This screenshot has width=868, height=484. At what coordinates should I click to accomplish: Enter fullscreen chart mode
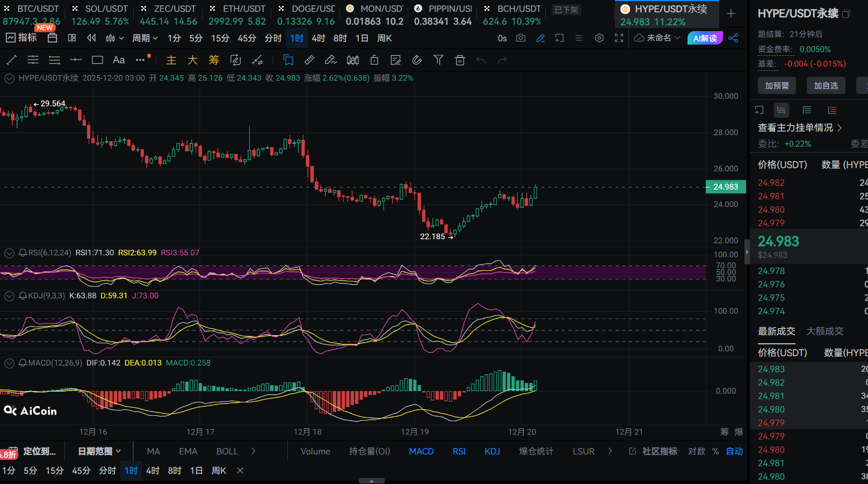point(619,38)
